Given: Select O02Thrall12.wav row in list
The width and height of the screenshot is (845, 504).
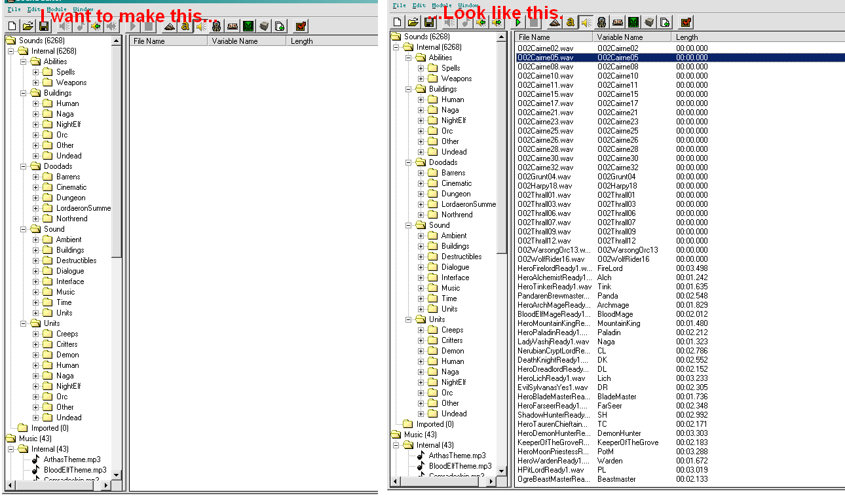Looking at the screenshot, I should pos(680,241).
